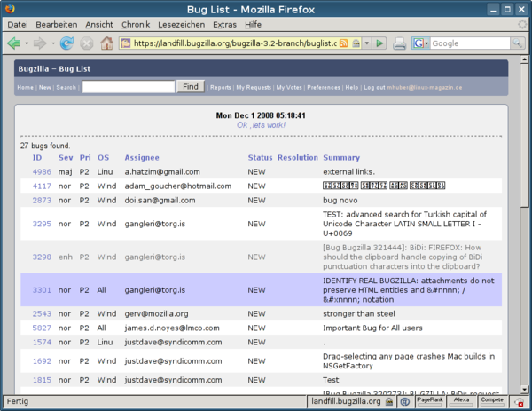This screenshot has height=411, width=532.
Task: Open the Bugzilla Help link
Action: click(351, 87)
